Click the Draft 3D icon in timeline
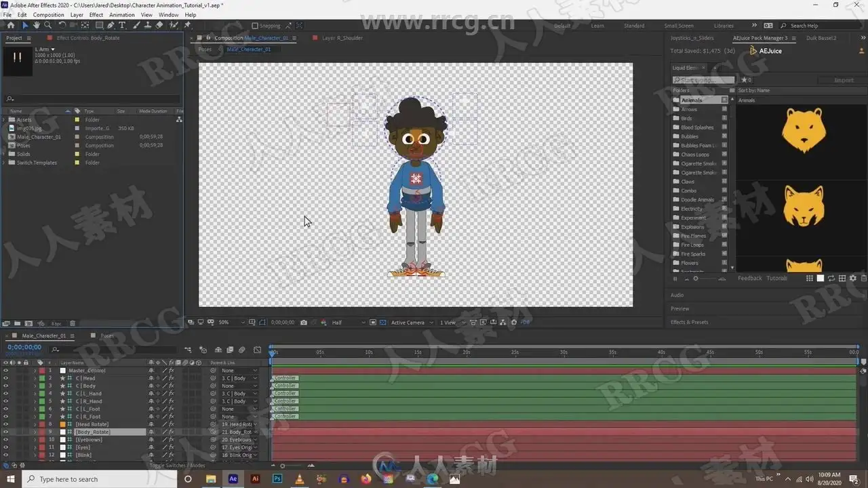 [x=203, y=350]
